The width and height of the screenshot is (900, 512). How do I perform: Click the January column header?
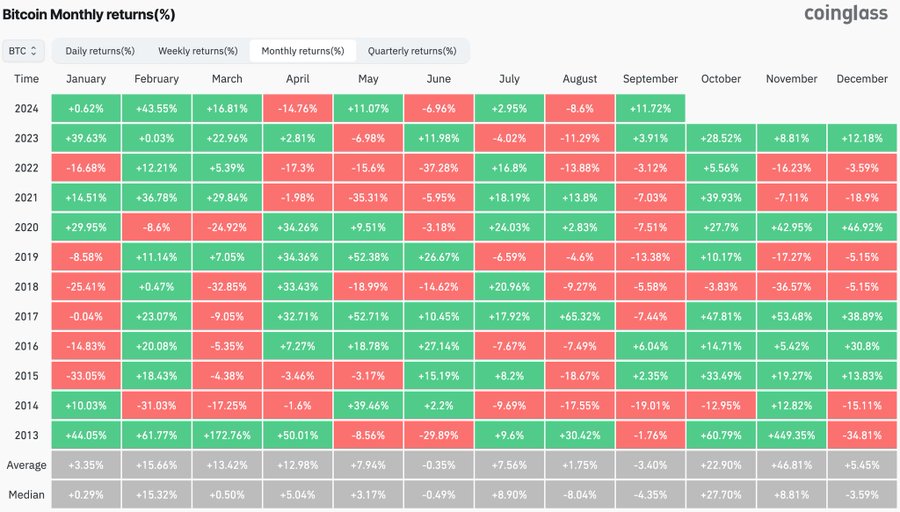86,79
